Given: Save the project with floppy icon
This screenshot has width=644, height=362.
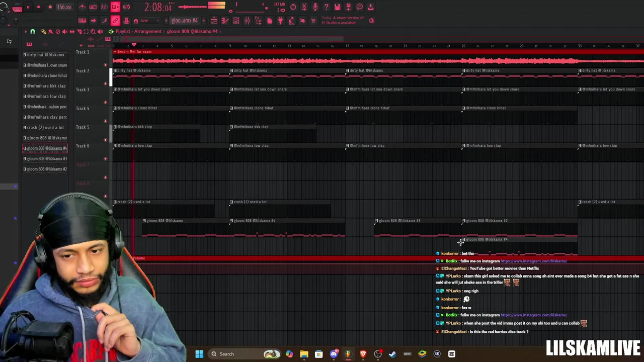Looking at the screenshot, I should click(338, 7).
